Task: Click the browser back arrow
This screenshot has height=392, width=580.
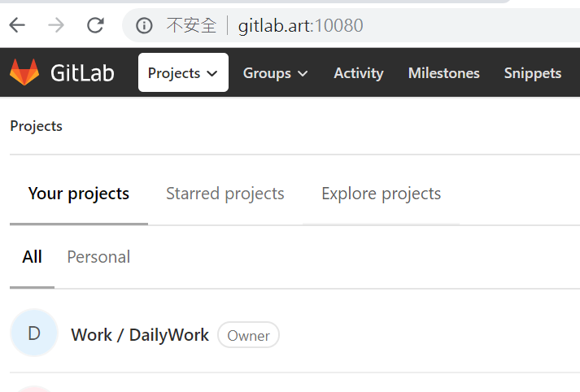Action: point(17,25)
